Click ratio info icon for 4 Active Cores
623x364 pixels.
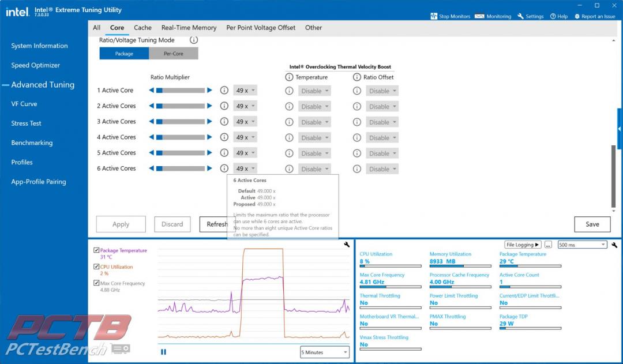click(224, 137)
